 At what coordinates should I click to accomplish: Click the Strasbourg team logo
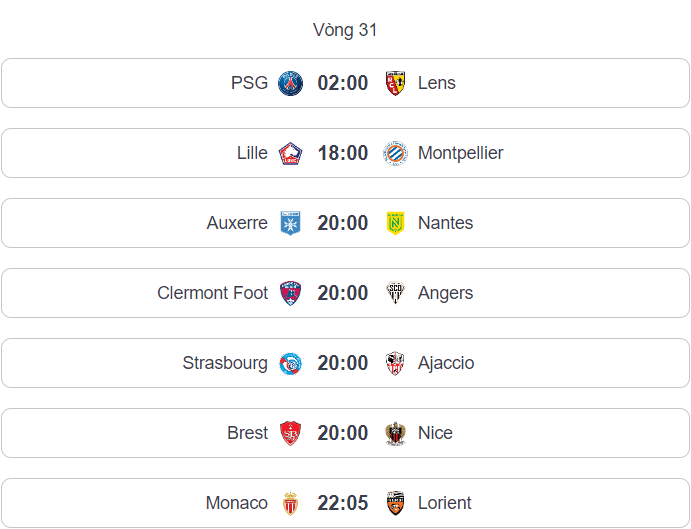(291, 363)
